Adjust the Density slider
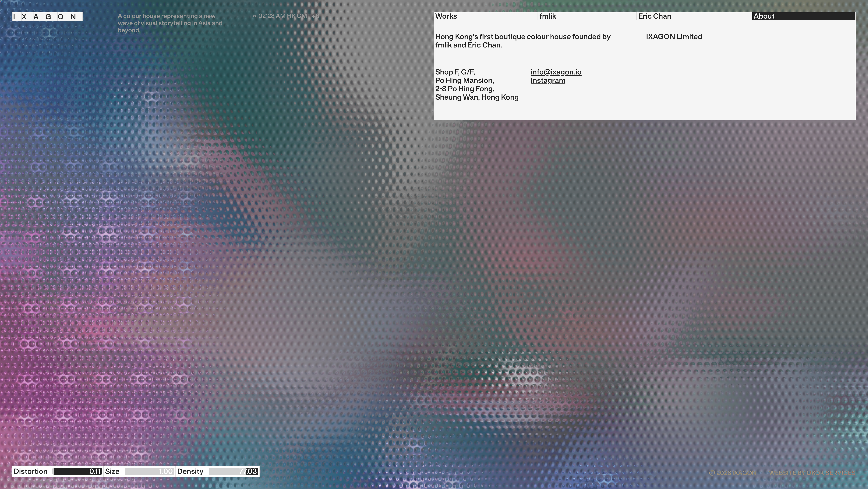 point(234,471)
